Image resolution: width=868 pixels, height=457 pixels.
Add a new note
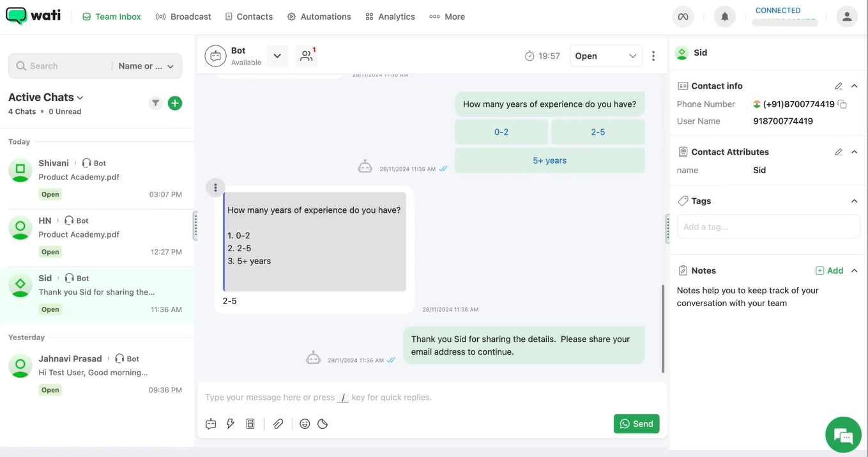coord(830,270)
